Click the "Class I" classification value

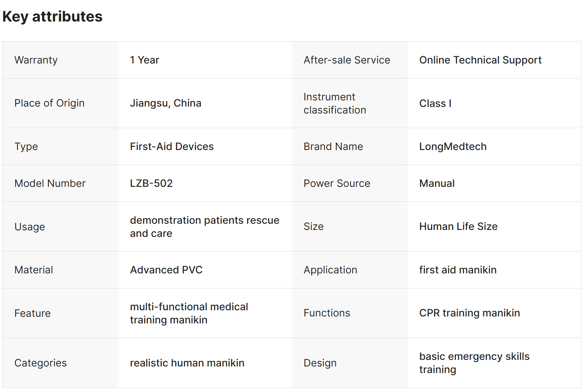[435, 104]
